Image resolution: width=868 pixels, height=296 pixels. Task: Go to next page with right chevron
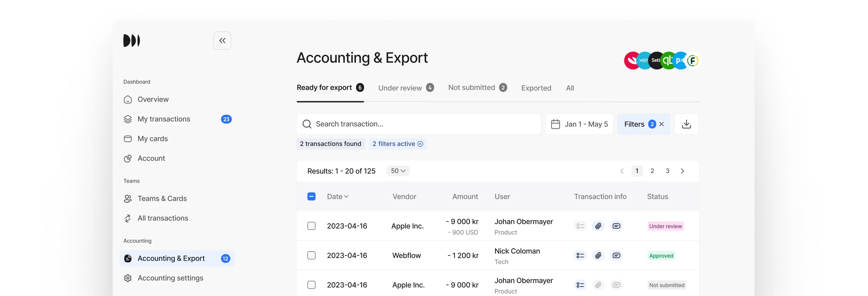coord(682,171)
